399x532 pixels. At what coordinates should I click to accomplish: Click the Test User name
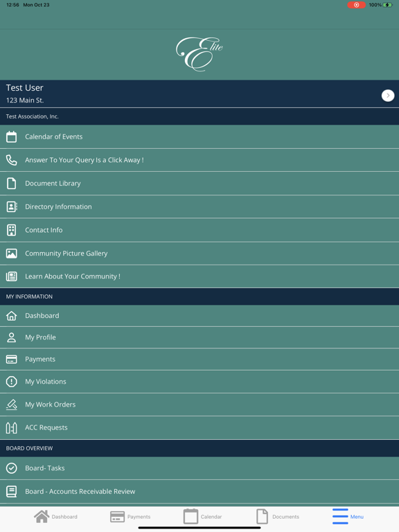24,88
